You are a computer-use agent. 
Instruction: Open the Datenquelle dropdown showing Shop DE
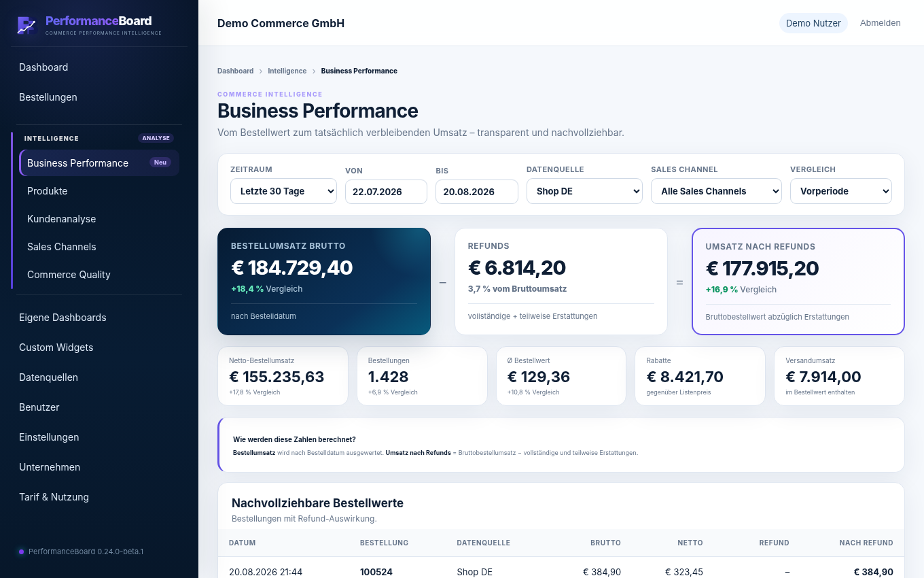(584, 191)
